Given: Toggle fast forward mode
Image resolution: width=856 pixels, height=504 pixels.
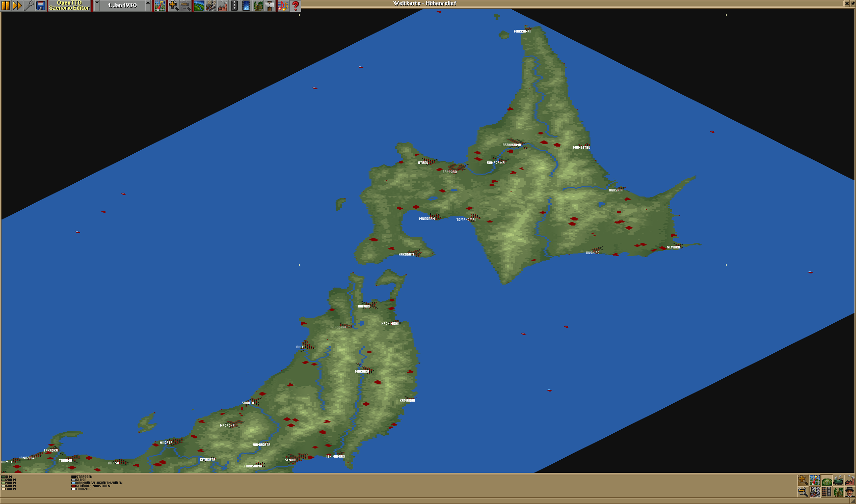Looking at the screenshot, I should (x=17, y=6).
